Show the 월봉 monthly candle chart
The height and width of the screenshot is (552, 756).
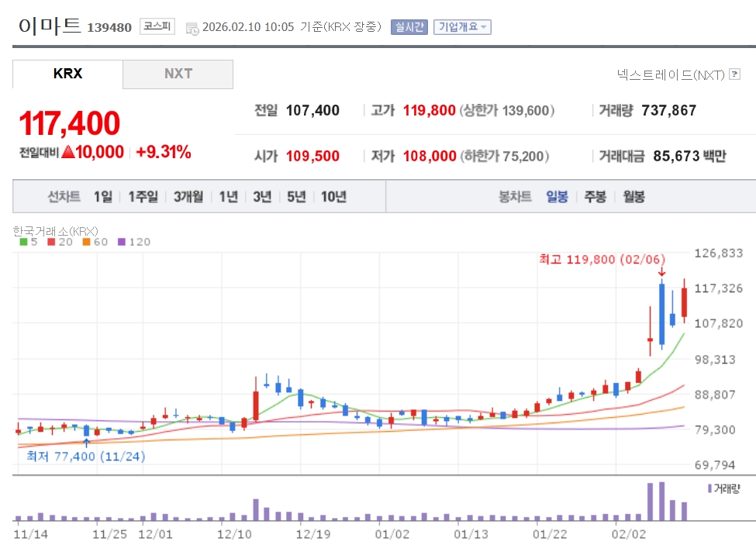(x=633, y=197)
